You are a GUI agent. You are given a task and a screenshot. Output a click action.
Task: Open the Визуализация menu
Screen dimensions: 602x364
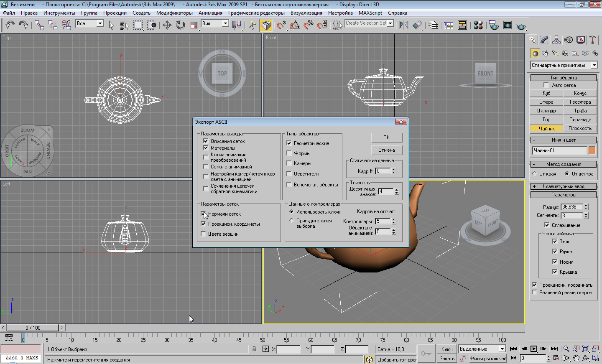click(306, 13)
